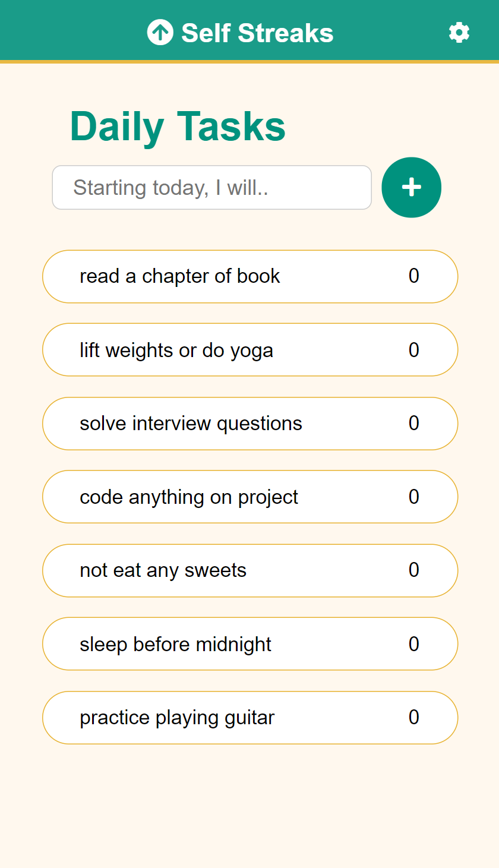Toggle the 'sleep before midnight' task
The width and height of the screenshot is (499, 868).
(x=175, y=644)
